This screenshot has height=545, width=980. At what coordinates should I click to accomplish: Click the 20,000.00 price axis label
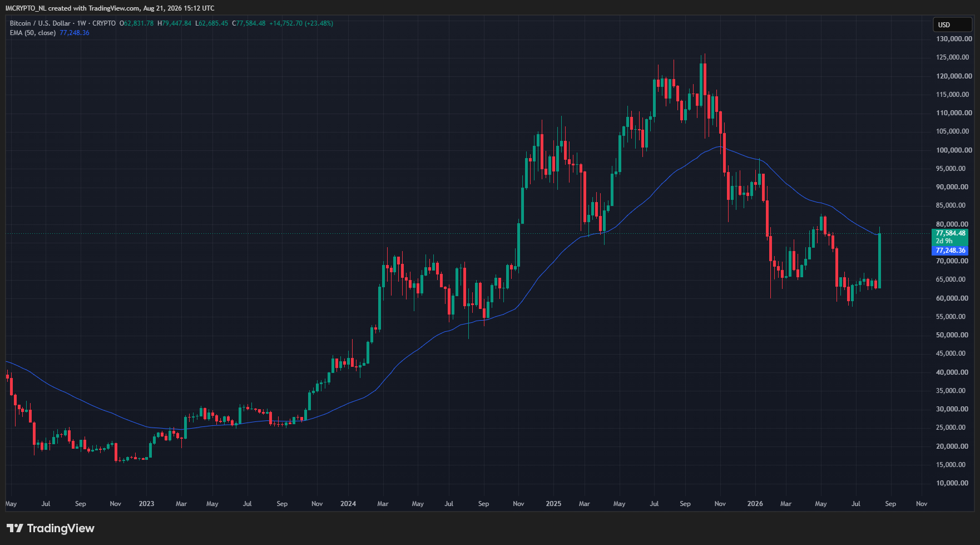tap(952, 446)
